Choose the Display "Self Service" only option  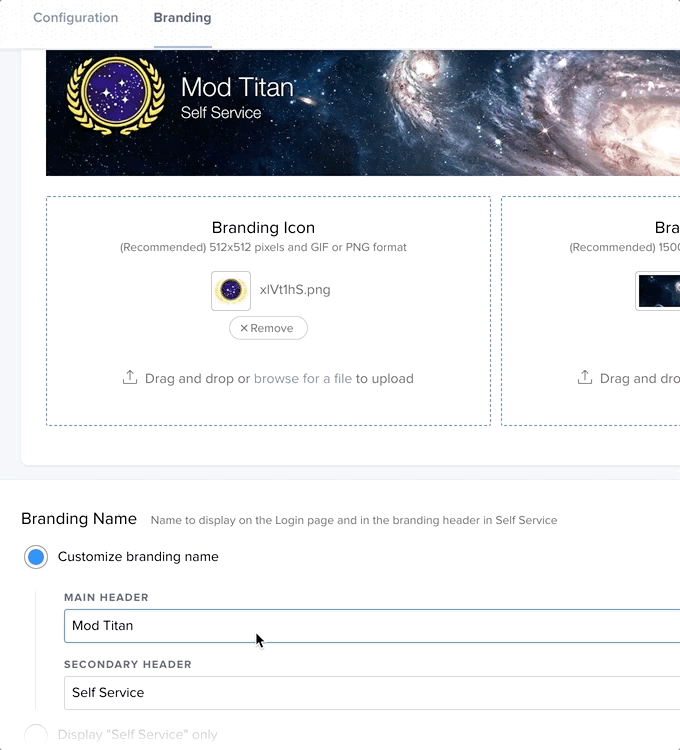click(x=36, y=735)
